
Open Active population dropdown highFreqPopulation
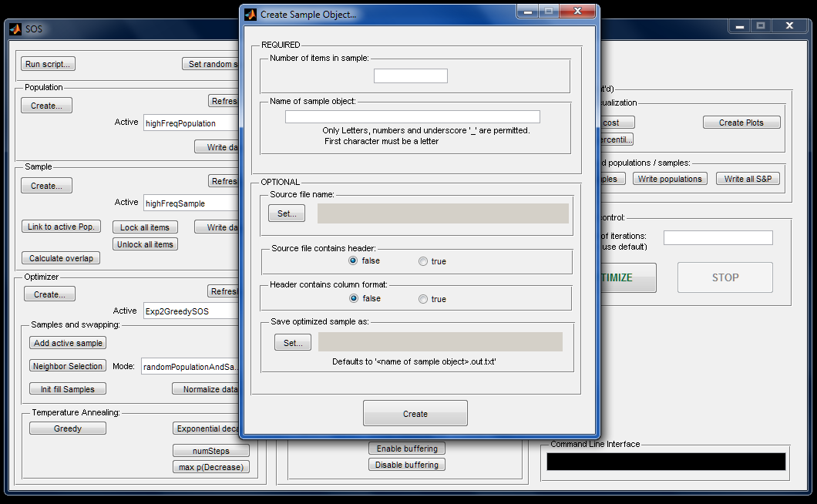click(x=191, y=123)
